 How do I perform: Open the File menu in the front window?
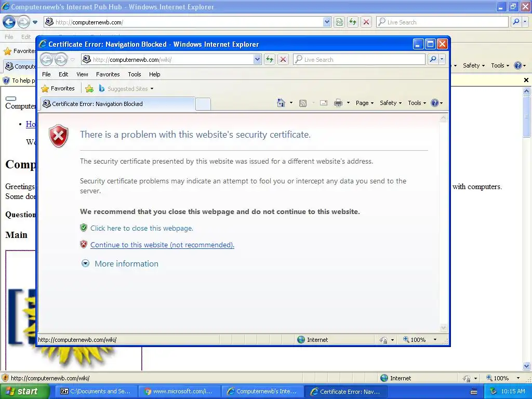click(x=46, y=74)
